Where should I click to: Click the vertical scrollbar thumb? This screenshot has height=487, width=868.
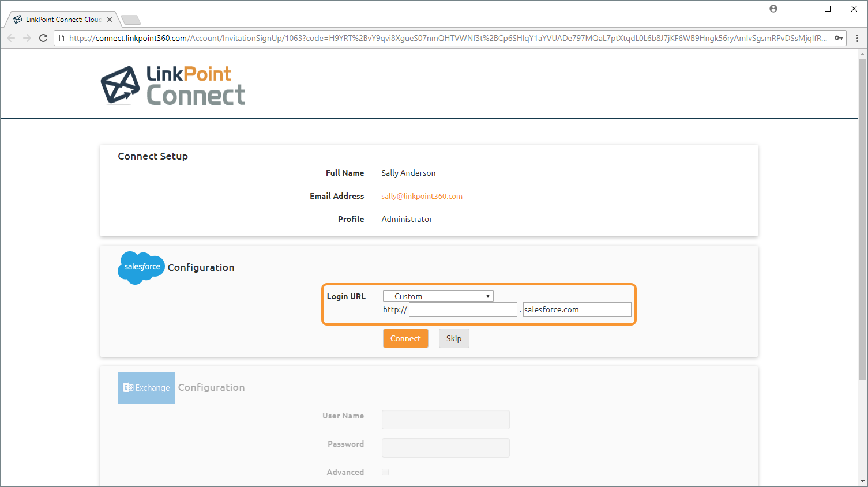pos(863,219)
